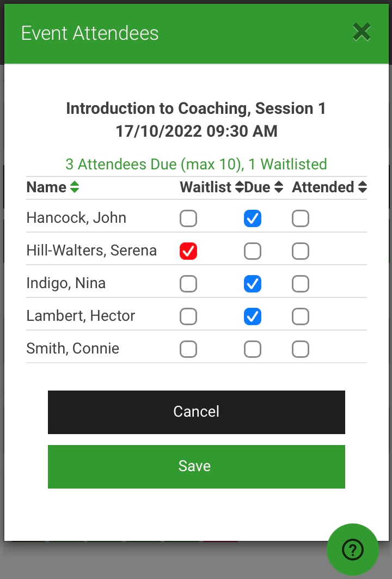The height and width of the screenshot is (579, 392).
Task: Sort by Waitlist column arrows
Action: [x=240, y=187]
